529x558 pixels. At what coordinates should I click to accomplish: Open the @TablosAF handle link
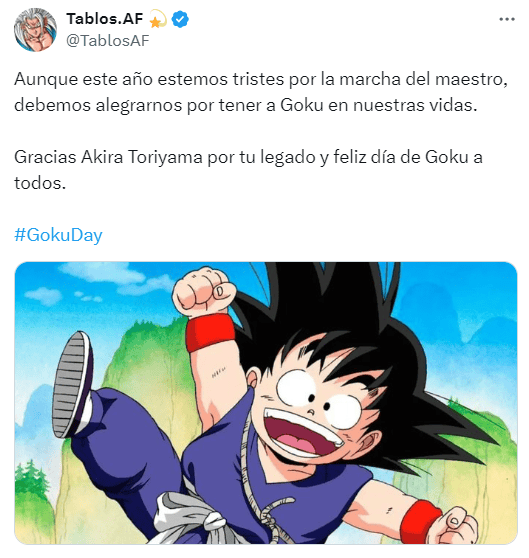[x=107, y=41]
